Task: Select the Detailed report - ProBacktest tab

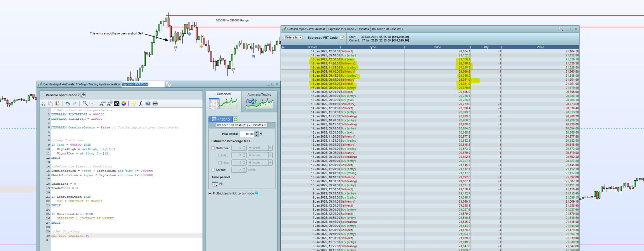Action: point(304,29)
